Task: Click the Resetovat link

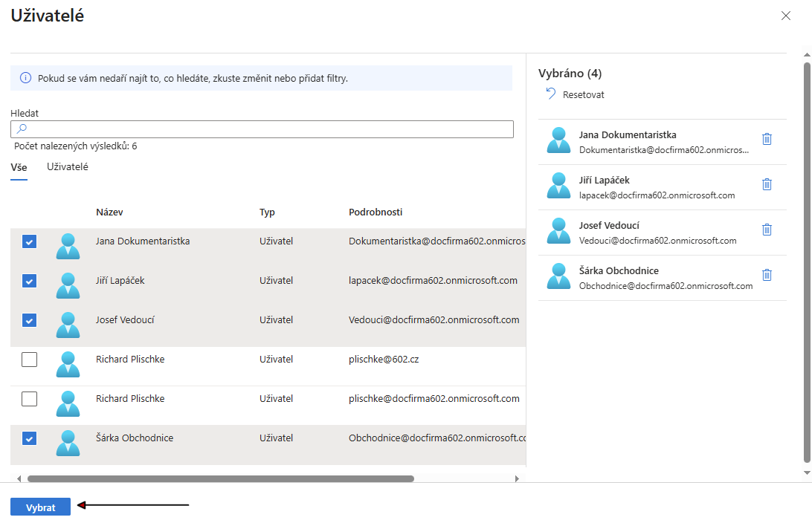Action: coord(583,94)
